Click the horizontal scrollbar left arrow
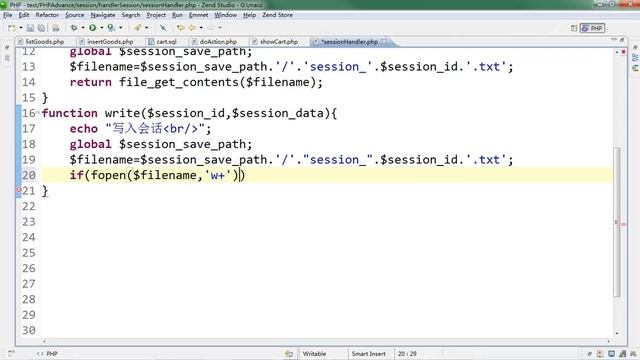This screenshot has width=640, height=360. (x=44, y=341)
